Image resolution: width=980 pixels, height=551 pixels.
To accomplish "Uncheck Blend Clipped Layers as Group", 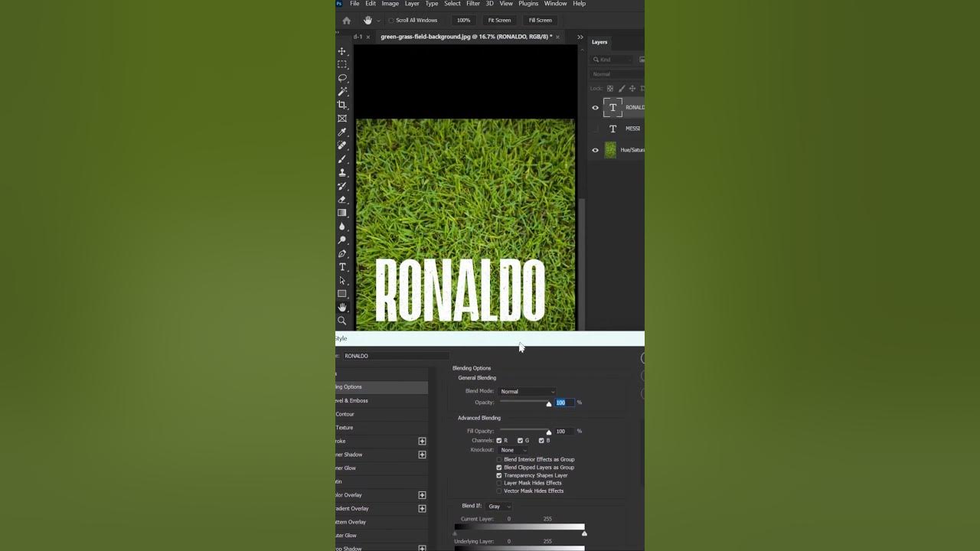I will (x=499, y=468).
